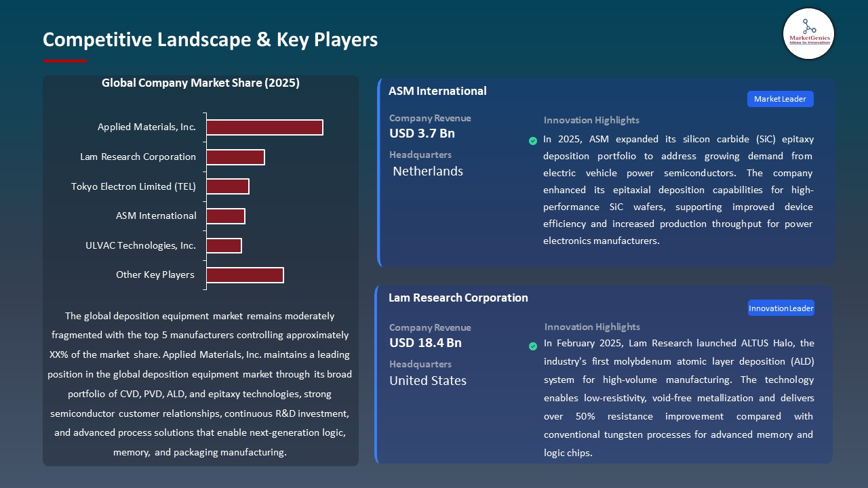Click Lam Research ALTUS Halo paragraph

[x=679, y=398]
